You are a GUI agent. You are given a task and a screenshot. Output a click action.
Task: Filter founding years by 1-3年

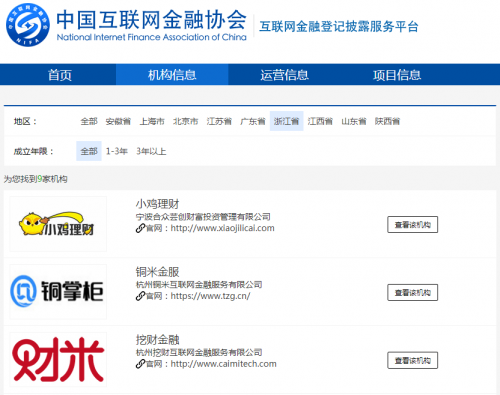click(x=117, y=151)
